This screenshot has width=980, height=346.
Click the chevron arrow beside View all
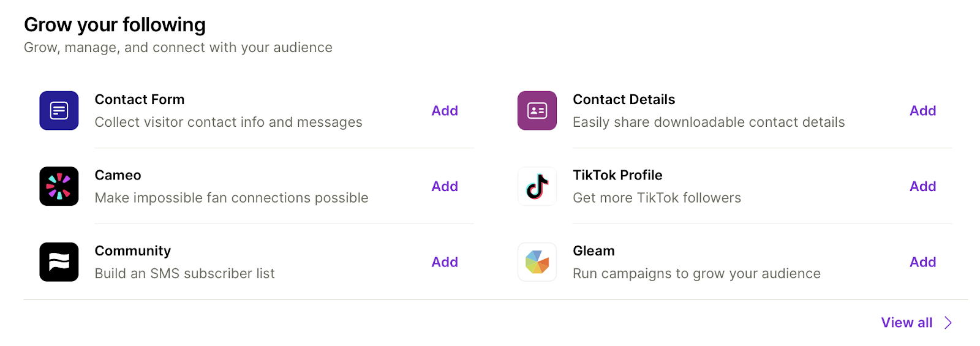(948, 323)
